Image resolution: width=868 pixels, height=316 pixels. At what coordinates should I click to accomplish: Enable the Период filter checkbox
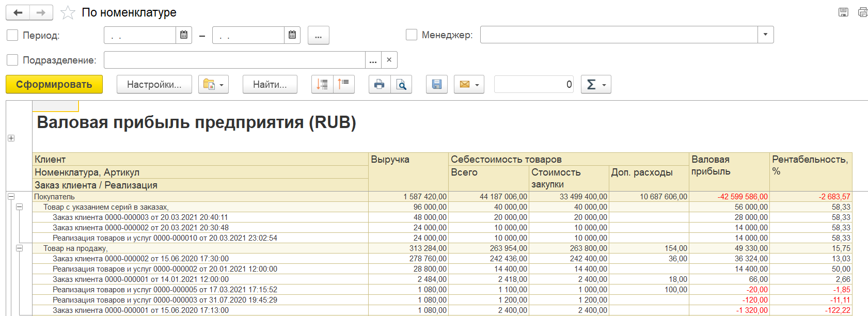pos(12,35)
